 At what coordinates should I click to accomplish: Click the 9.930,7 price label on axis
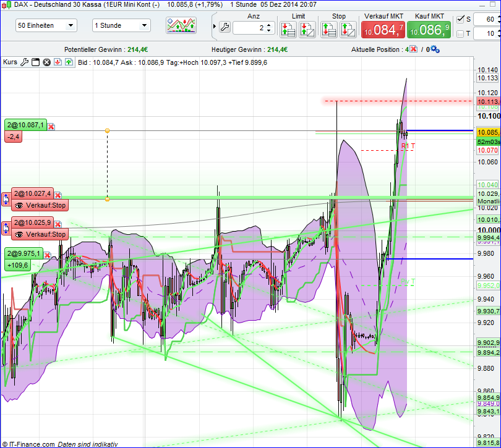(x=488, y=311)
